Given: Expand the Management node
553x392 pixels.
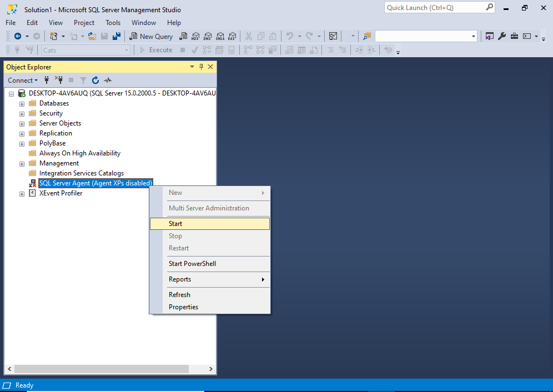Looking at the screenshot, I should pyautogui.click(x=22, y=163).
